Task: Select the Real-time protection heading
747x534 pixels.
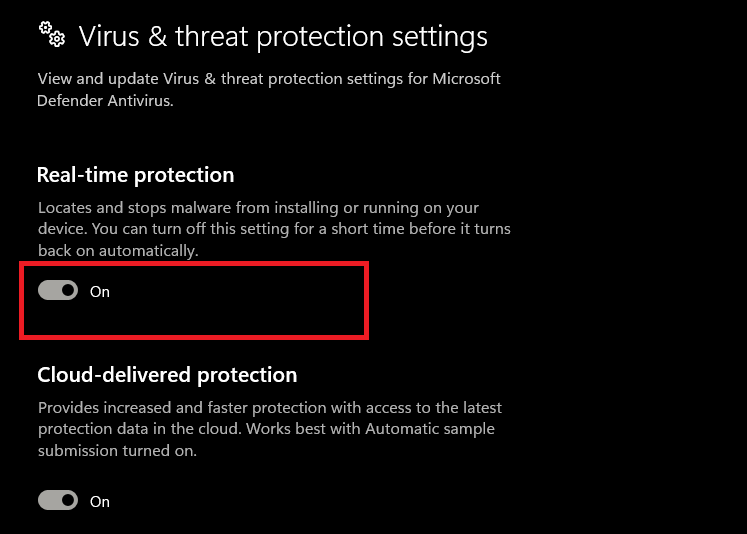Action: 135,175
